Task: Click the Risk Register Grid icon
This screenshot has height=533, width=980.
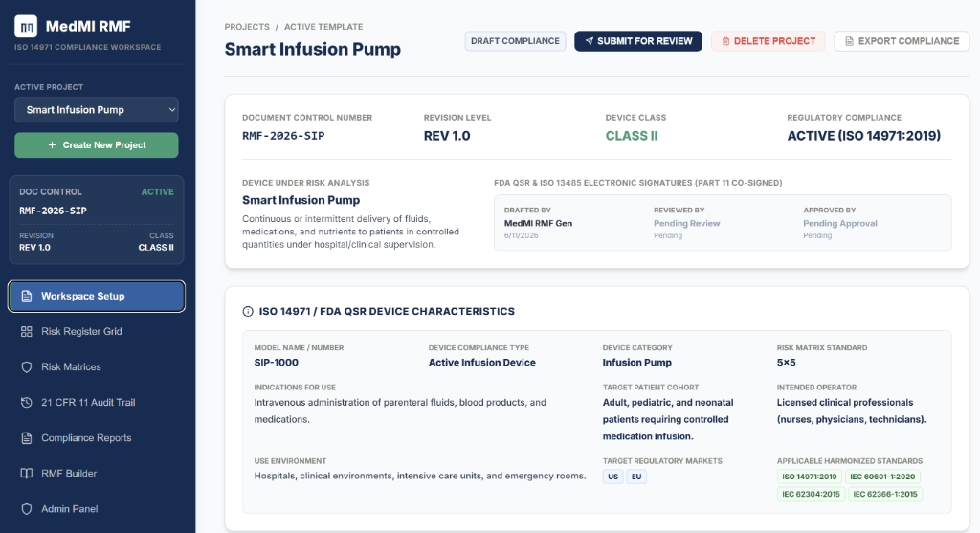Action: [26, 332]
